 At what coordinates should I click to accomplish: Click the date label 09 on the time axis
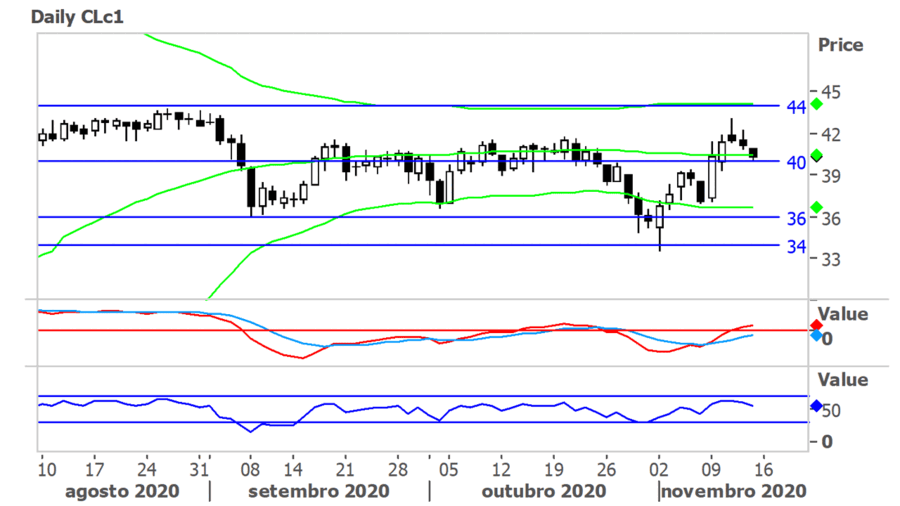(x=711, y=470)
